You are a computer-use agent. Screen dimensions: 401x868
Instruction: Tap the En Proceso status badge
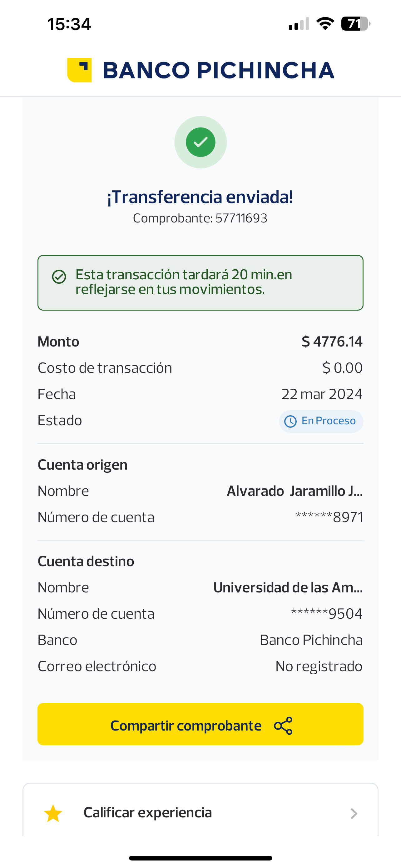pos(321,421)
